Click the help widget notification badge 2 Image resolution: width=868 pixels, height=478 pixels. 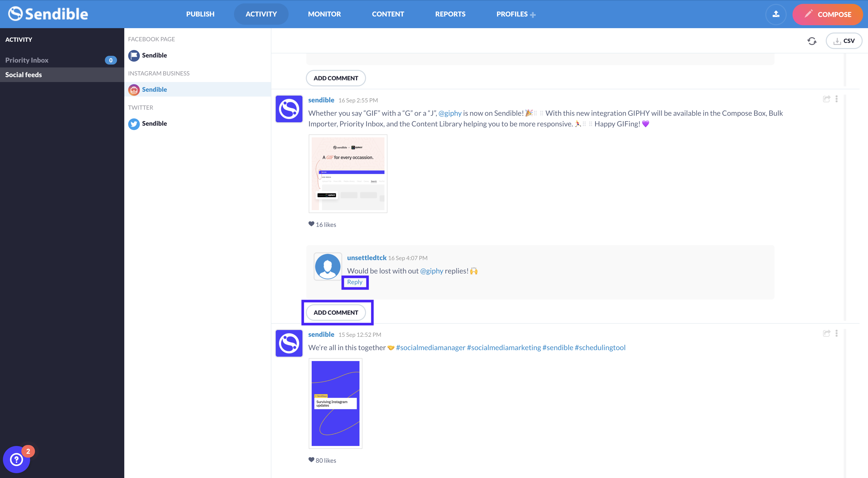[x=28, y=451]
